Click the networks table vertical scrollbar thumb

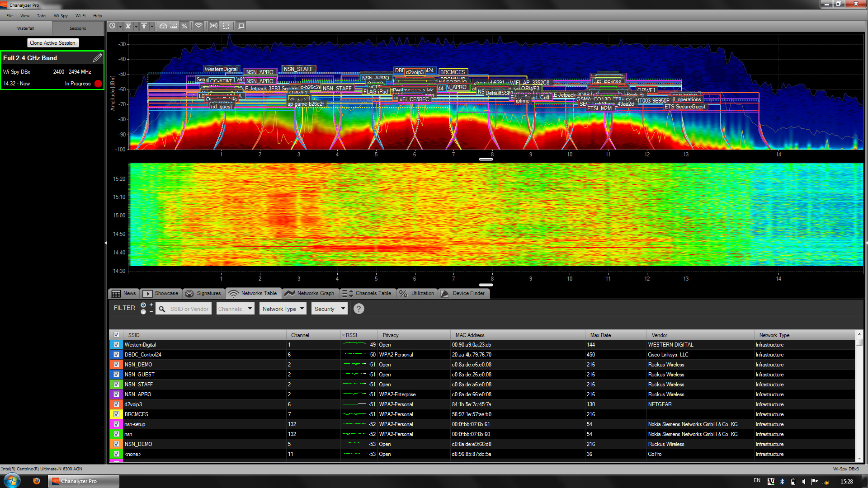tap(859, 343)
